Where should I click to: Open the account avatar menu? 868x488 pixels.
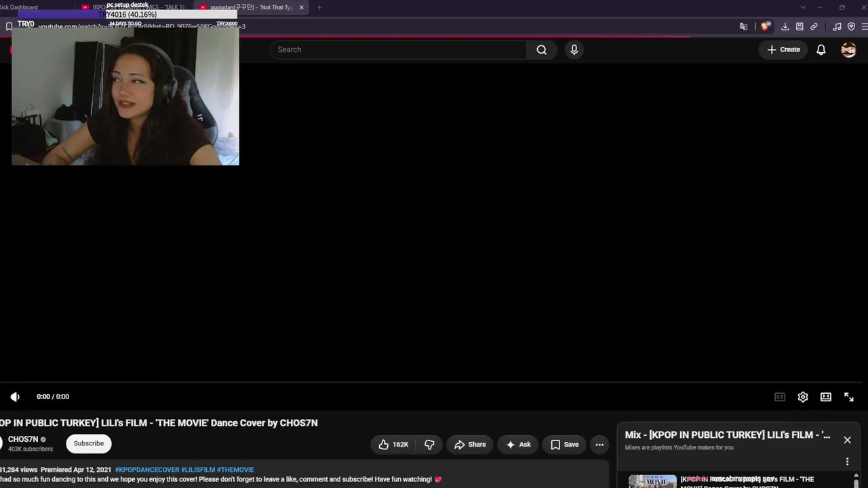pyautogui.click(x=848, y=49)
